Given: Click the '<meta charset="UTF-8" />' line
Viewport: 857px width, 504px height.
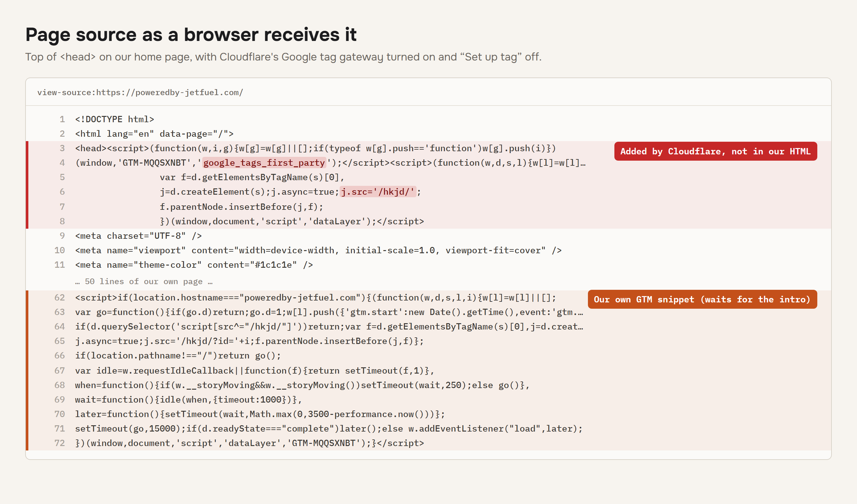Looking at the screenshot, I should [138, 236].
